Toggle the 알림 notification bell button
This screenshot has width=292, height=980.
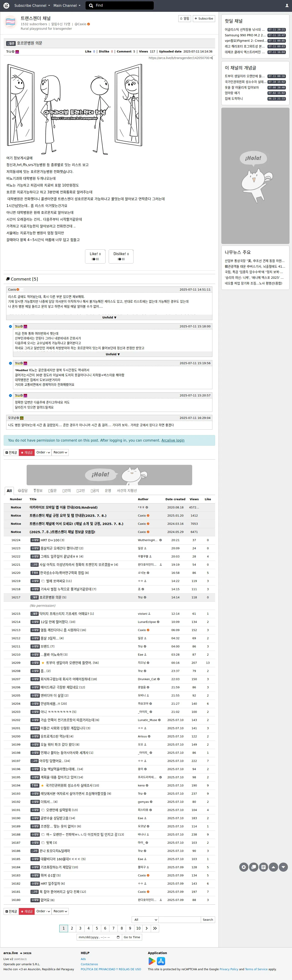click(185, 18)
